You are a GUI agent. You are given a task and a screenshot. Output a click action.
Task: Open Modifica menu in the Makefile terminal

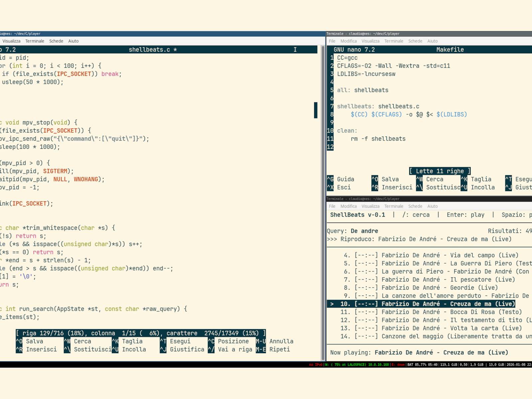point(348,41)
